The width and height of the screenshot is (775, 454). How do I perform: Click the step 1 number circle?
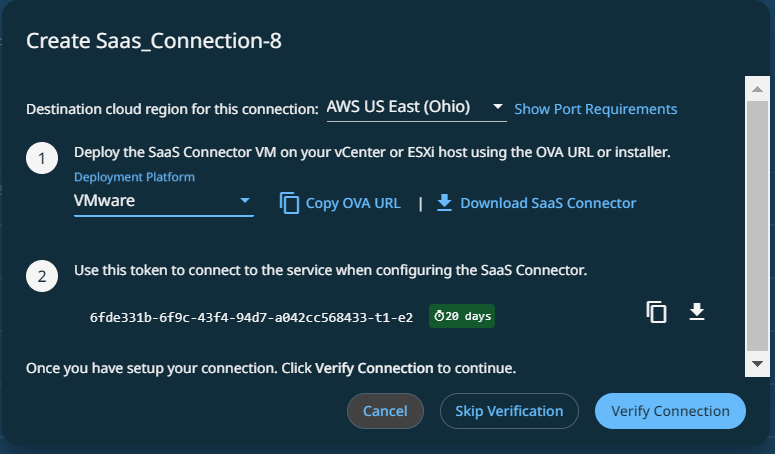click(41, 160)
